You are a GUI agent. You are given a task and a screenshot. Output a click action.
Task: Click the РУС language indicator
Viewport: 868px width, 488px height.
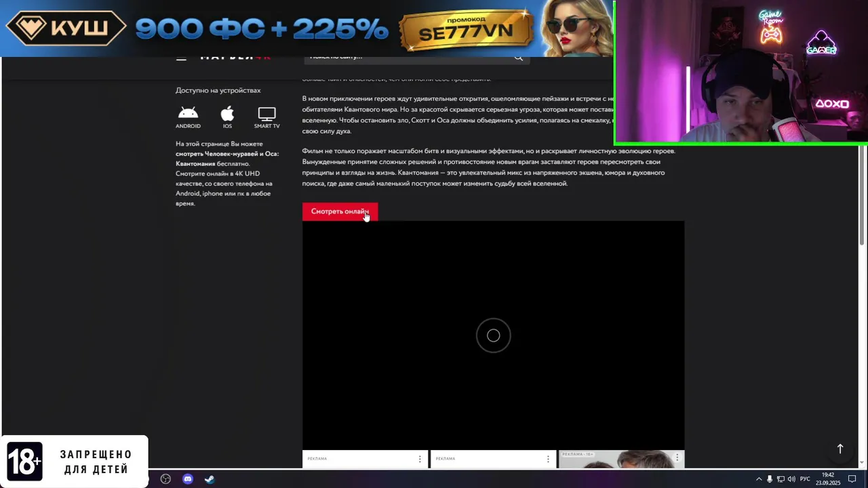[x=805, y=479]
